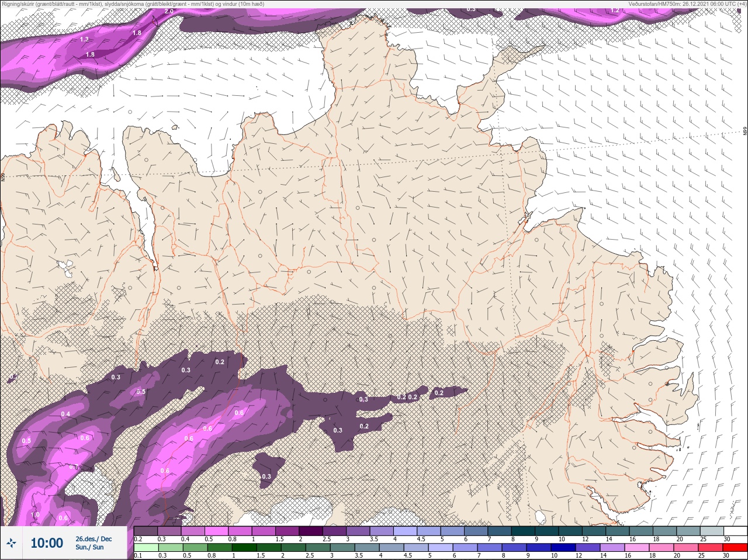Viewport: 748px width, 560px height.
Task: Click the '0.4' precipitation value on the map
Action: click(65, 414)
